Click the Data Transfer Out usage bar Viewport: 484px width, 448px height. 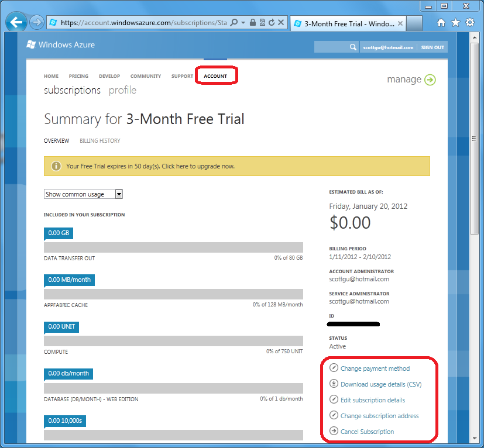pyautogui.click(x=173, y=247)
